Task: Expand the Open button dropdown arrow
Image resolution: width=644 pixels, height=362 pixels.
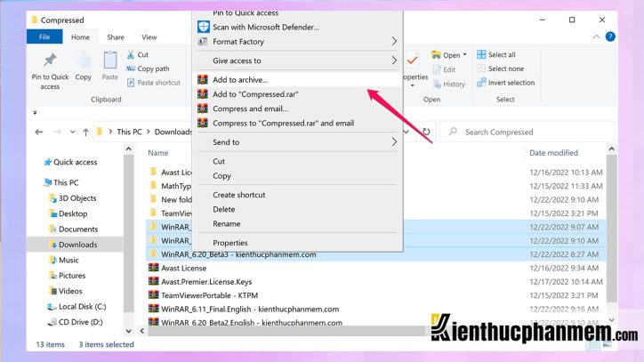Action: point(464,54)
